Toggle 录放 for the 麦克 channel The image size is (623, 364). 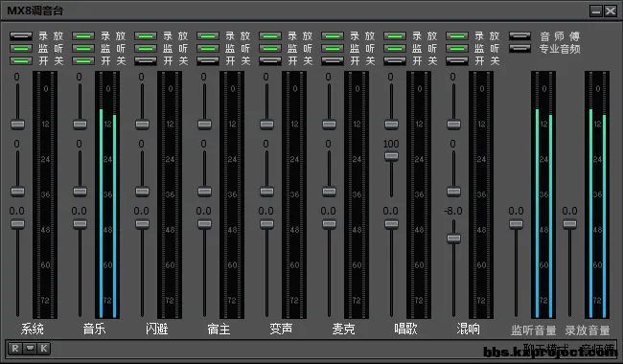[333, 36]
